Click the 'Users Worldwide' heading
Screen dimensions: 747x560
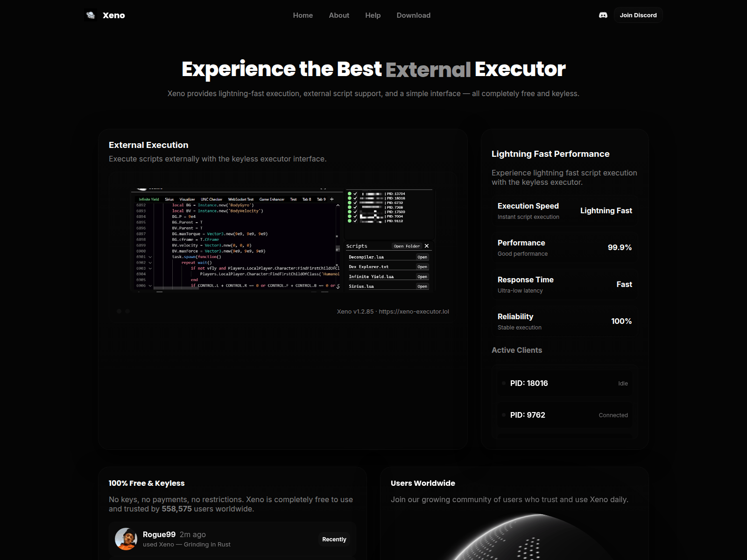423,483
